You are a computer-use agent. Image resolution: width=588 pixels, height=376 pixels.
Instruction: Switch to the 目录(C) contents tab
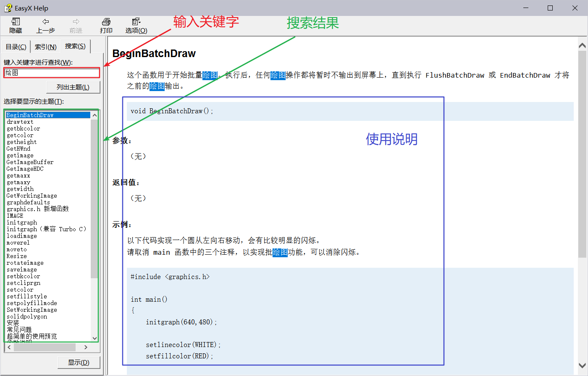(x=16, y=47)
